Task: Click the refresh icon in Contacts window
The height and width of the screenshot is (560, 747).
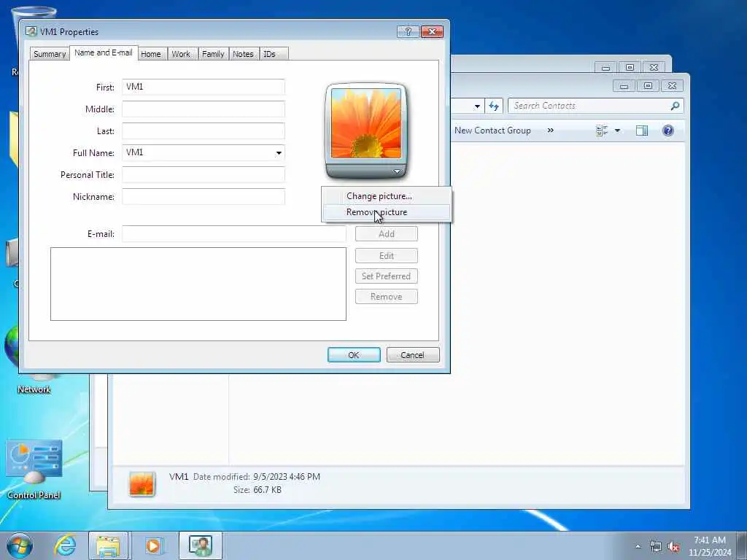Action: click(x=494, y=106)
